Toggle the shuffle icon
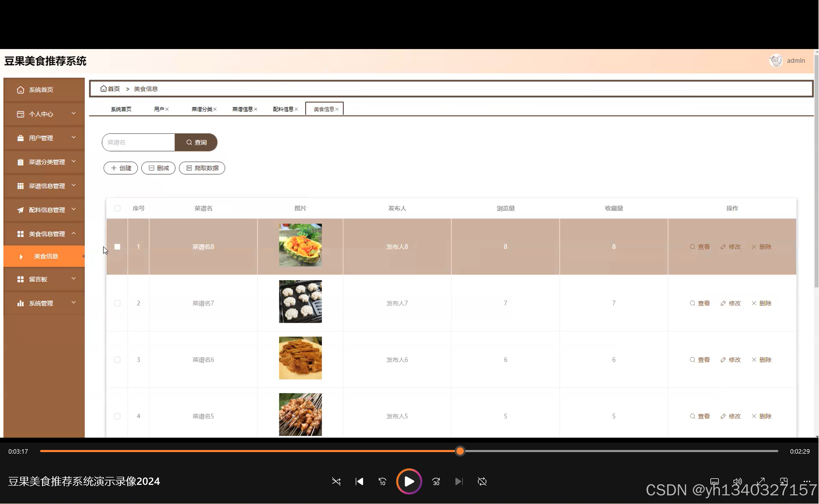 pyautogui.click(x=336, y=481)
